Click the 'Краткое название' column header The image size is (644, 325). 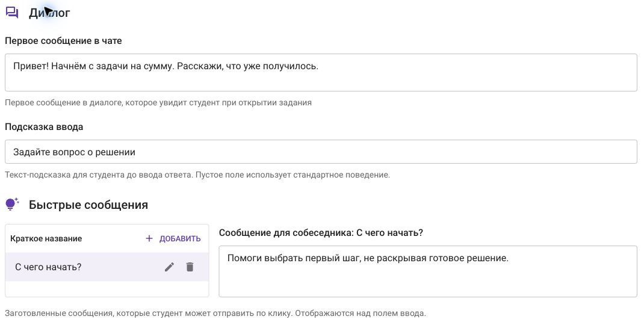click(x=46, y=239)
